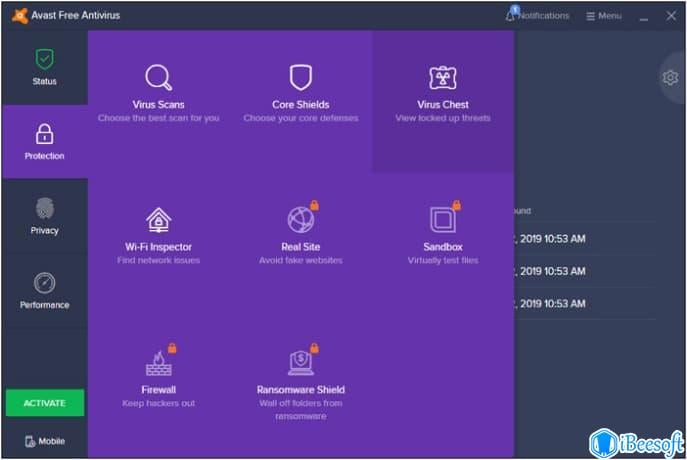Click the "Core Shields" title text
The height and width of the screenshot is (460, 687).
click(301, 105)
